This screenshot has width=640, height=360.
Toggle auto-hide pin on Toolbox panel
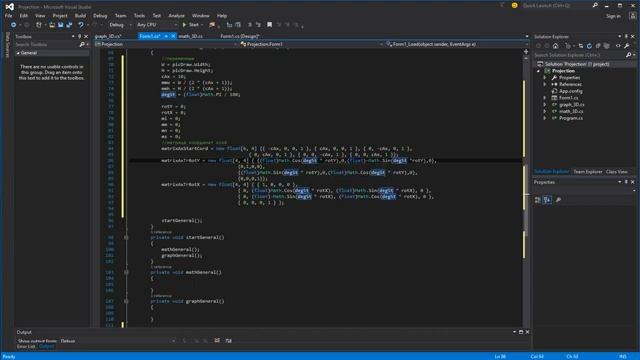point(80,36)
